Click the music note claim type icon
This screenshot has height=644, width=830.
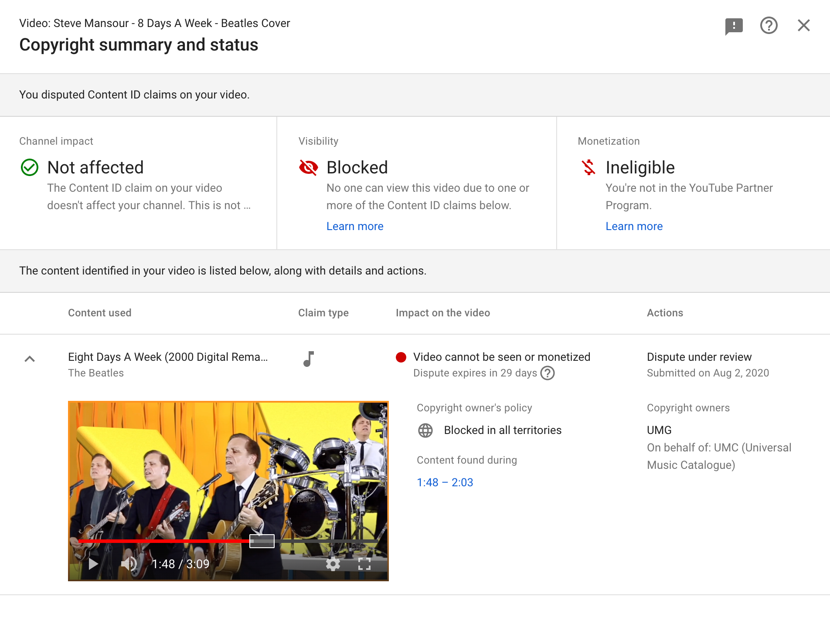click(309, 359)
